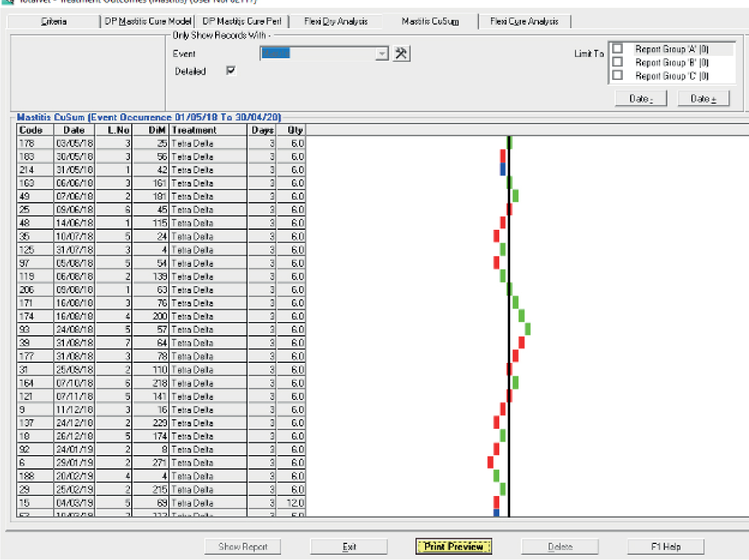Open the DP Mastitis Cure Model tab

(148, 22)
